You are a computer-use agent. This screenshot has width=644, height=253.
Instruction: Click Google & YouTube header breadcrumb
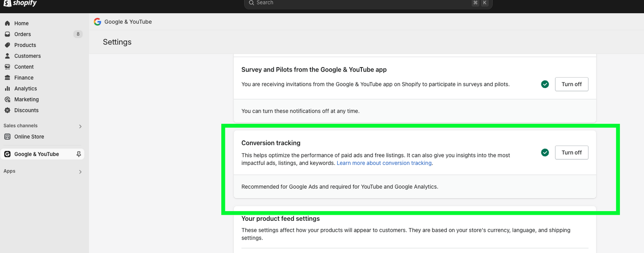pos(128,22)
